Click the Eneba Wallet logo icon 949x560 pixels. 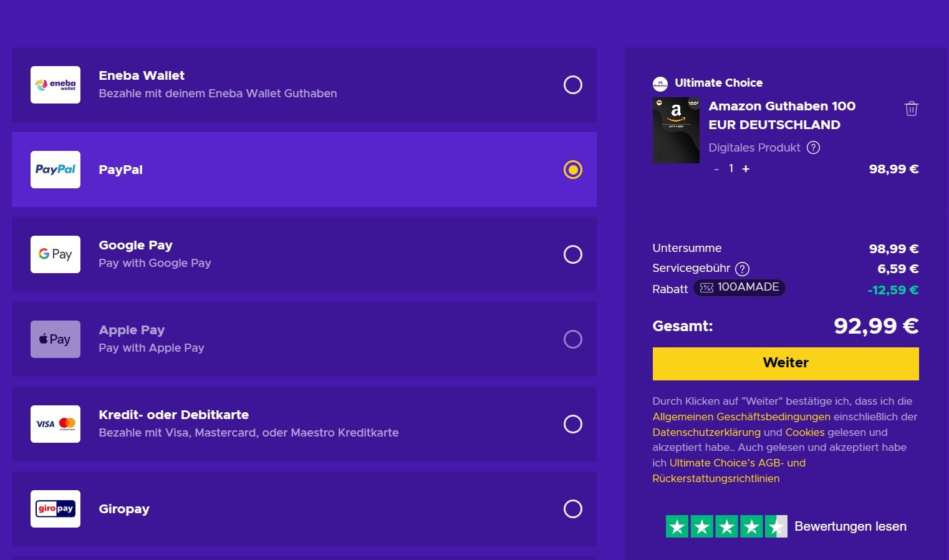(55, 85)
